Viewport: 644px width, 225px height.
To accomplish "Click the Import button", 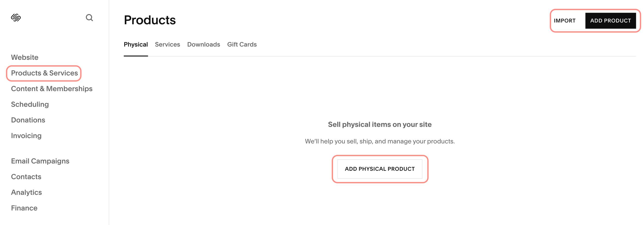I will pyautogui.click(x=565, y=21).
